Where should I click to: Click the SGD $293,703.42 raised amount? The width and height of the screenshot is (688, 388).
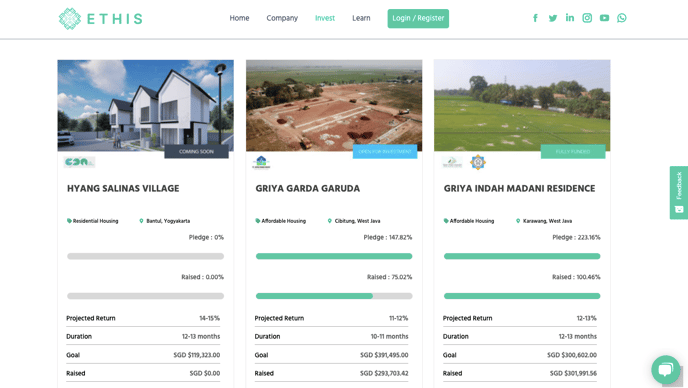pyautogui.click(x=384, y=374)
